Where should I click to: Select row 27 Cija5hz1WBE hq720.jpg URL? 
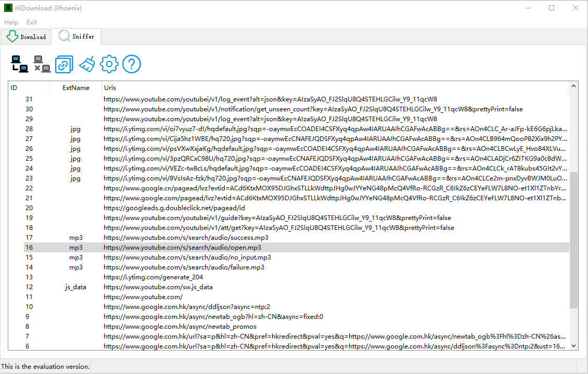tap(335, 139)
